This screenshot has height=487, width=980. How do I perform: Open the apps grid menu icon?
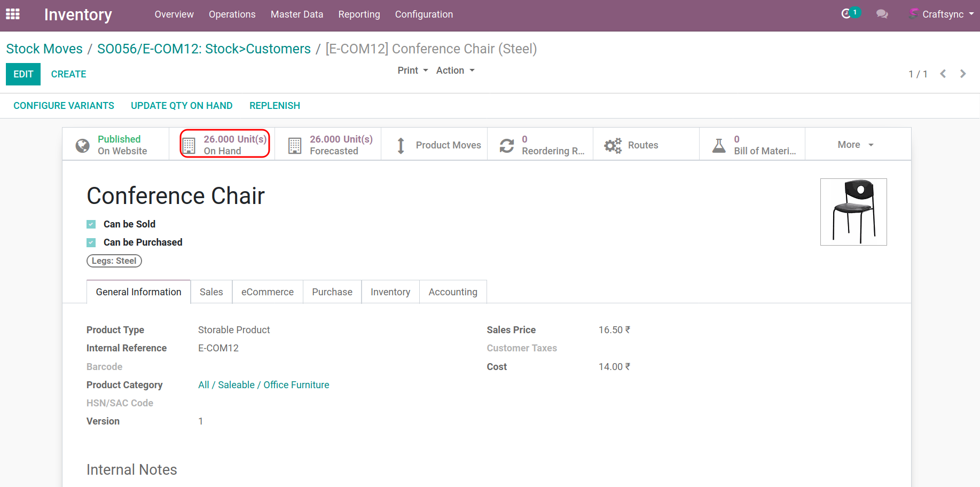coord(13,14)
